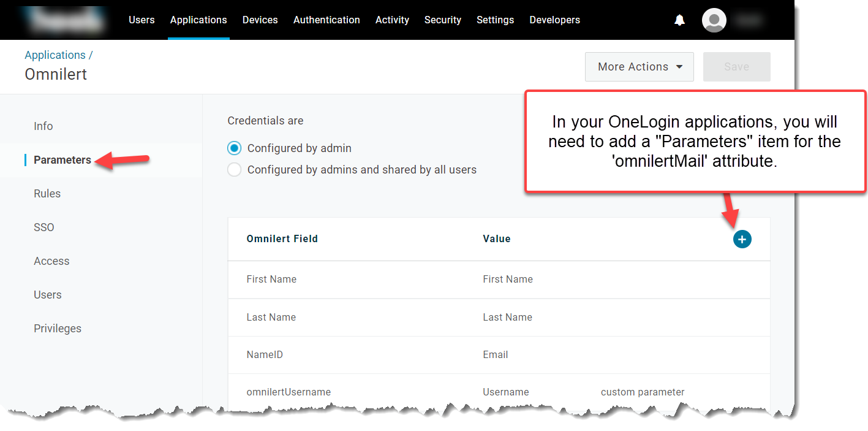Click the Email value in NameID row
868x431 pixels.
point(495,355)
